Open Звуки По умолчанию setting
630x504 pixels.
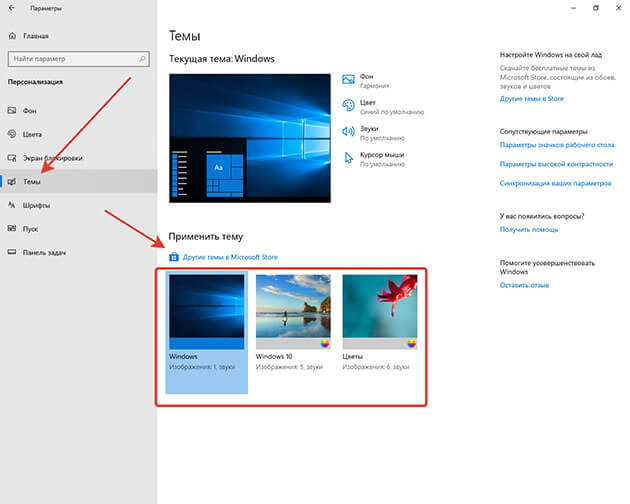coord(373,133)
